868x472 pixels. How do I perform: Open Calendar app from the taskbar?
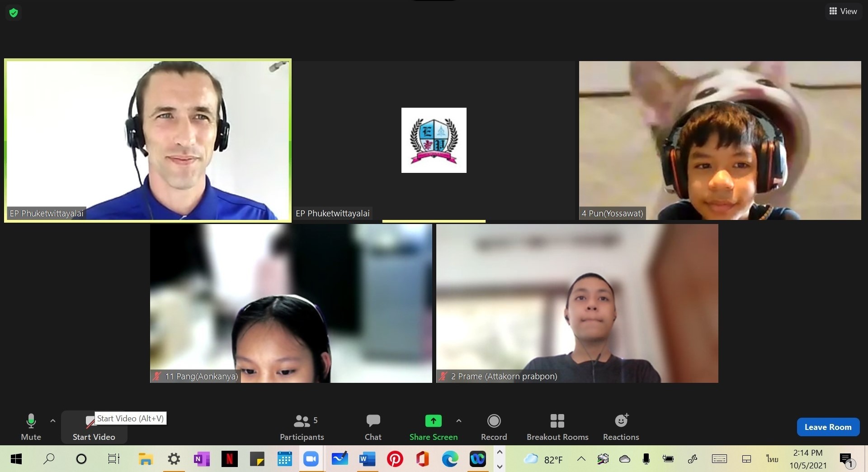coord(284,459)
